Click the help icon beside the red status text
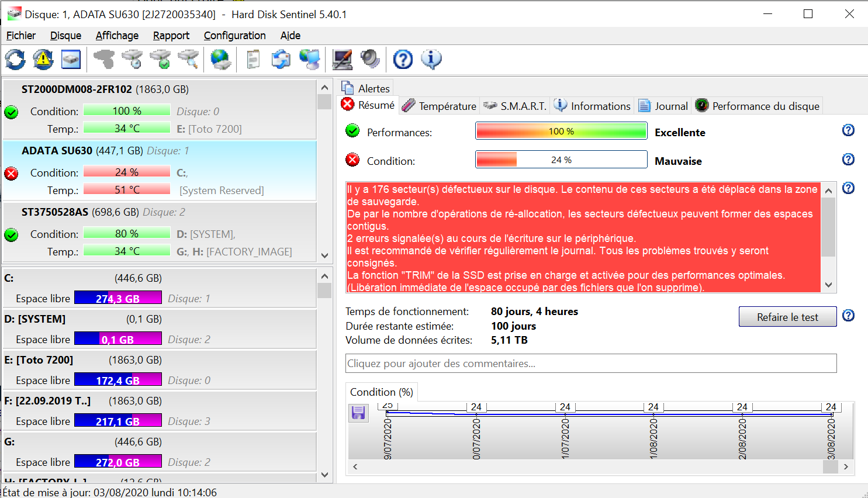Screen dimensions: 868x498 (x=848, y=188)
